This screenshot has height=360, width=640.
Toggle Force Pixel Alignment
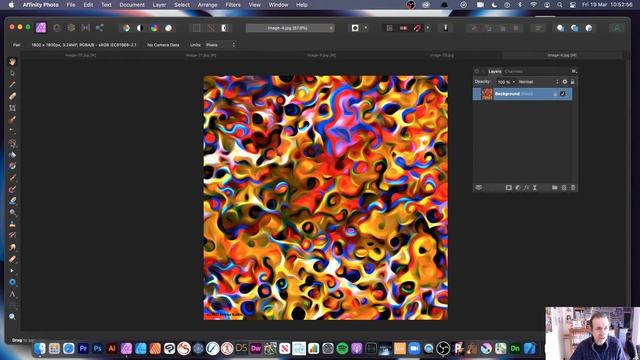(403, 28)
